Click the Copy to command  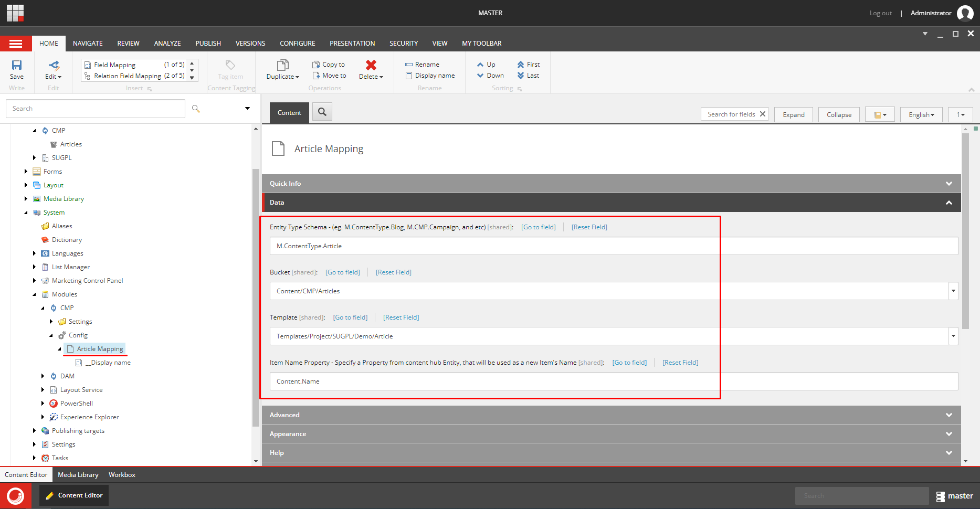(329, 65)
